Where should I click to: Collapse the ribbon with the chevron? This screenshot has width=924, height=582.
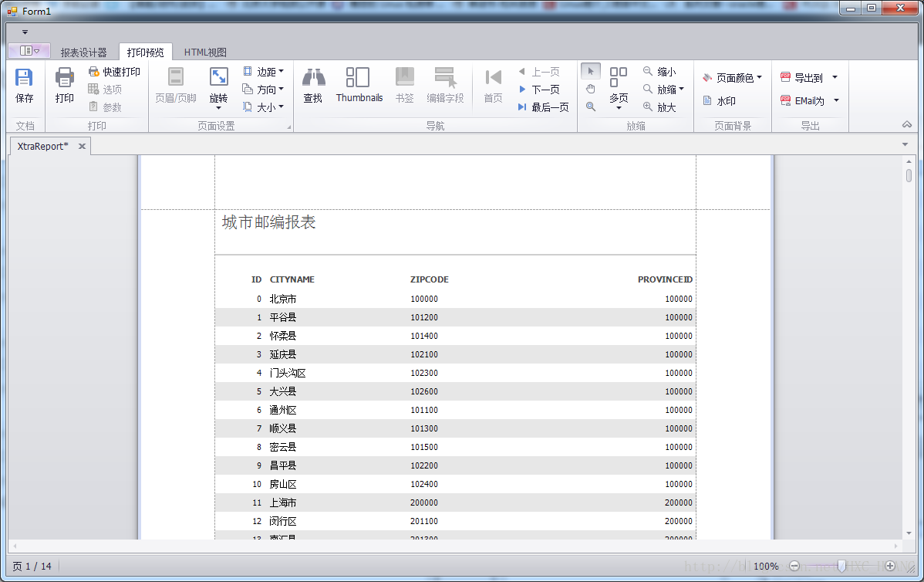907,124
